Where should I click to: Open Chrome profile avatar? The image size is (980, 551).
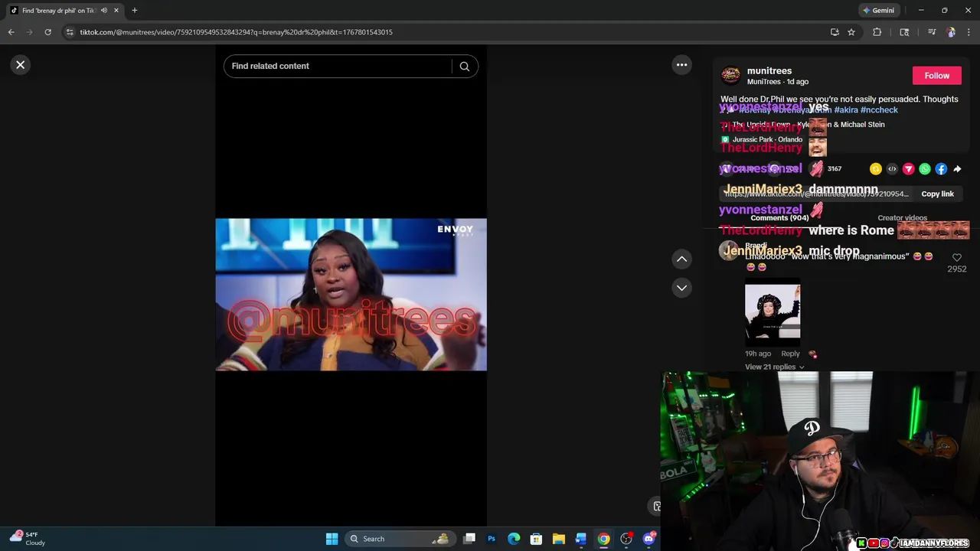pos(951,32)
